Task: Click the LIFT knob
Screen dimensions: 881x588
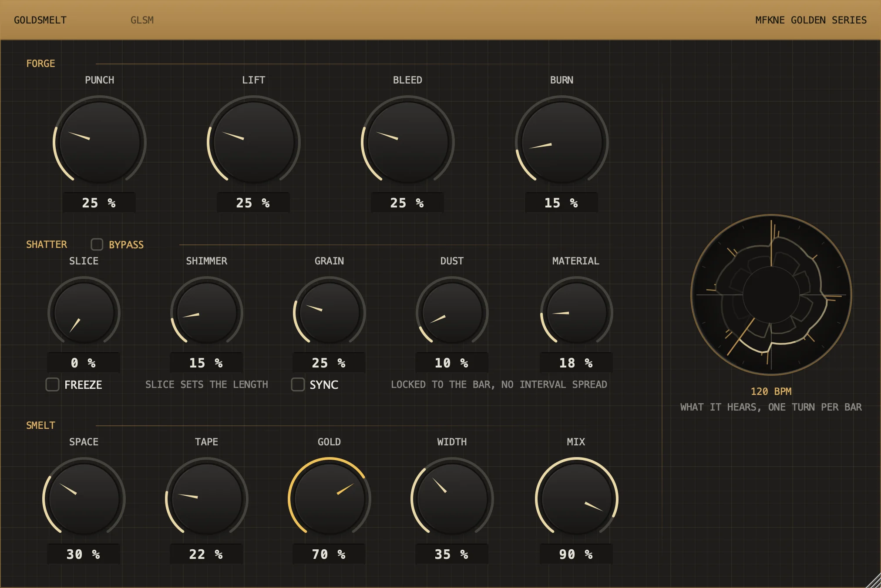Action: coord(254,142)
